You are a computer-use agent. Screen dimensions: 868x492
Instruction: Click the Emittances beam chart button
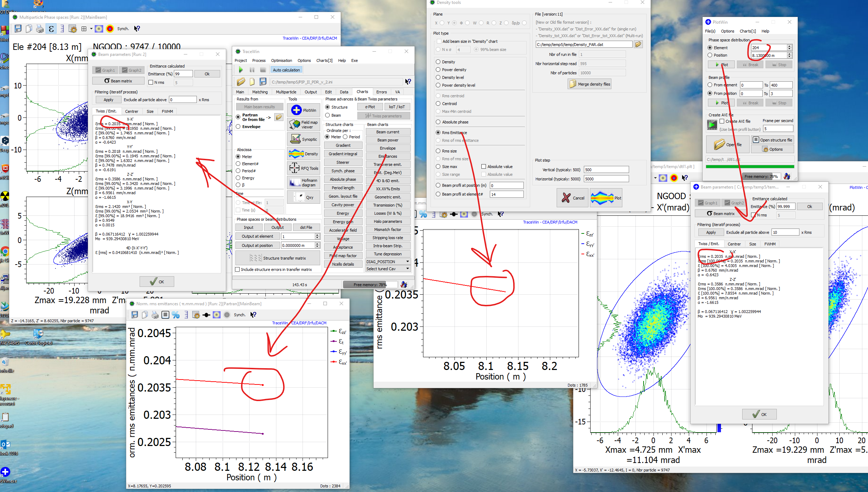[x=388, y=156]
